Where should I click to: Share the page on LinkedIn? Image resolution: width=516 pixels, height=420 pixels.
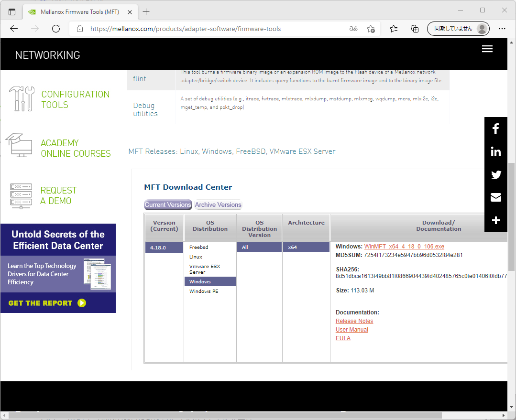[x=495, y=151]
